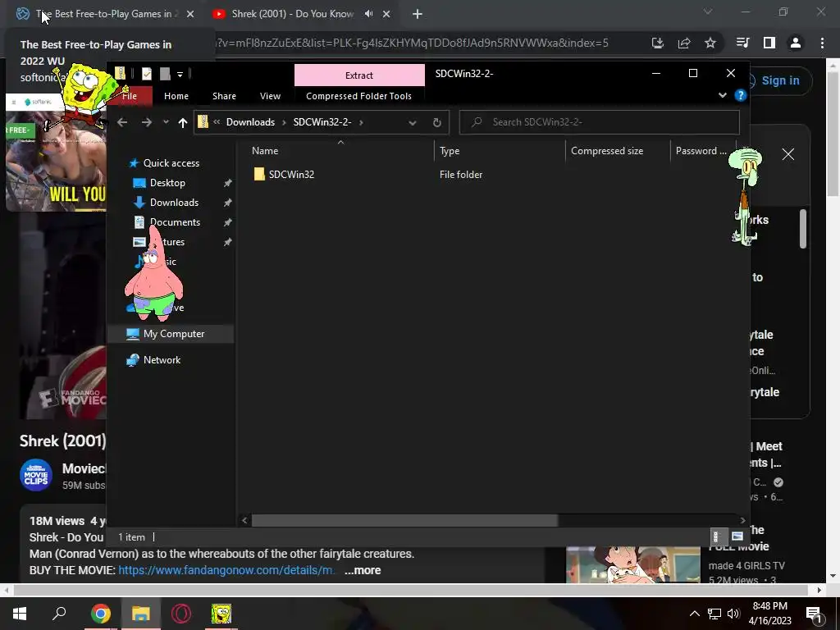
Task: Click the right arrow of Explorer horizontal scrollbar
Action: pyautogui.click(x=742, y=520)
